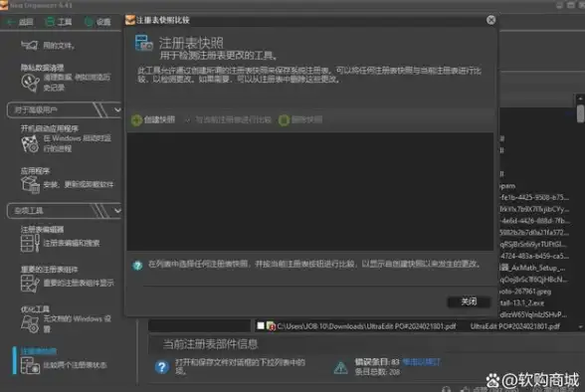Click inside the empty snapshot list area
The width and height of the screenshot is (585, 392).
click(310, 191)
